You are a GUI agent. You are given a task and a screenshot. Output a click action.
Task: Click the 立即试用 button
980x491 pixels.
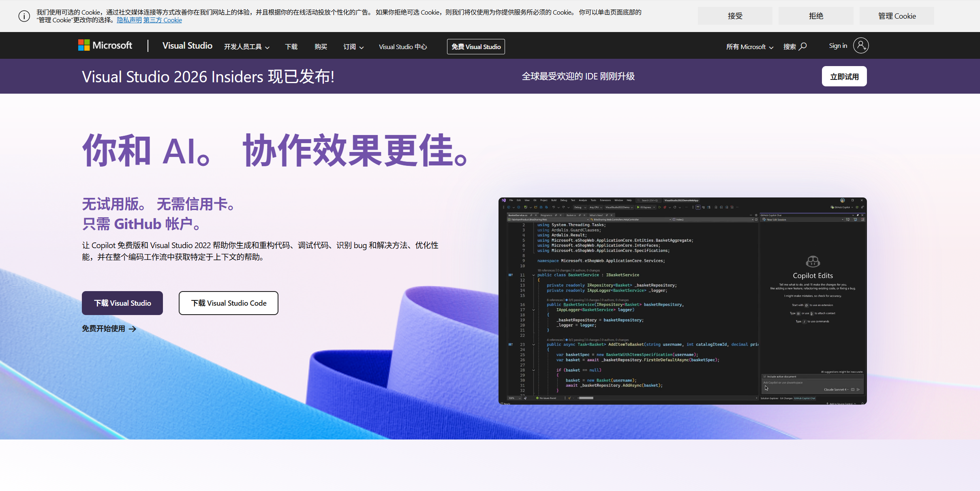point(844,76)
